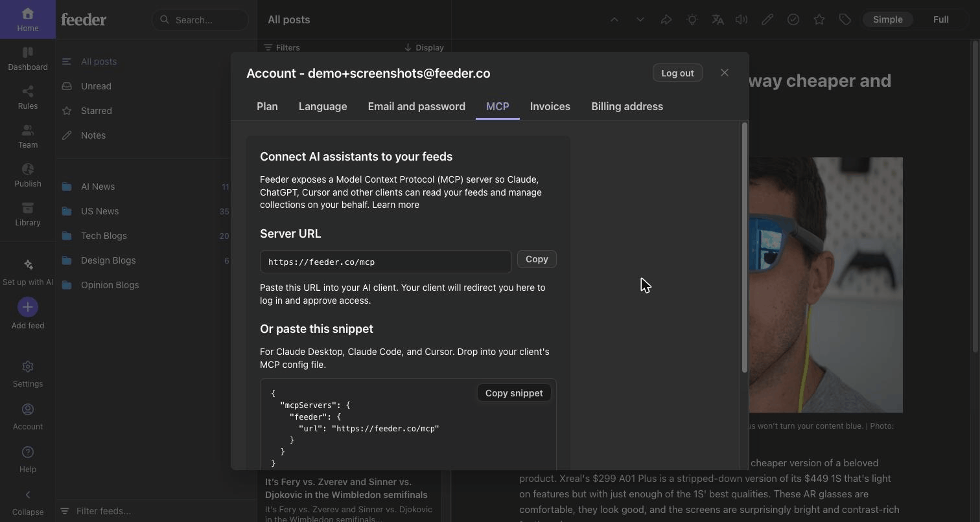Image resolution: width=980 pixels, height=522 pixels.
Task: Open the Publish section icon
Action: 27,175
